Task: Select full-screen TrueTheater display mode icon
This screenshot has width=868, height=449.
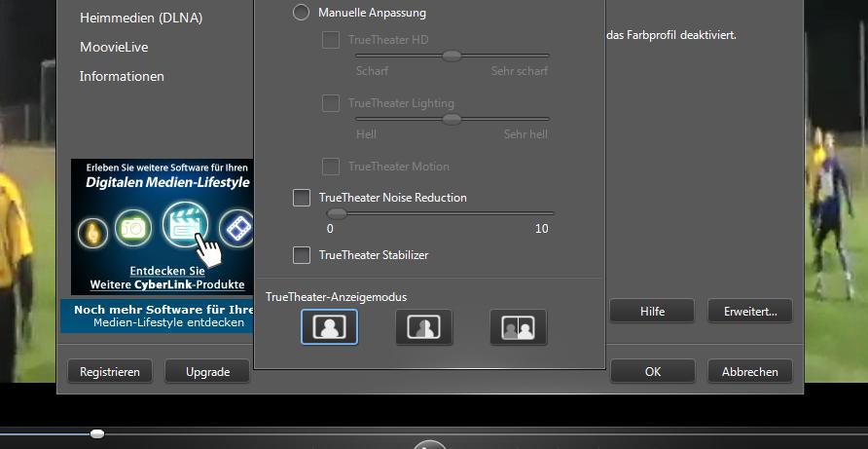Action: point(329,327)
